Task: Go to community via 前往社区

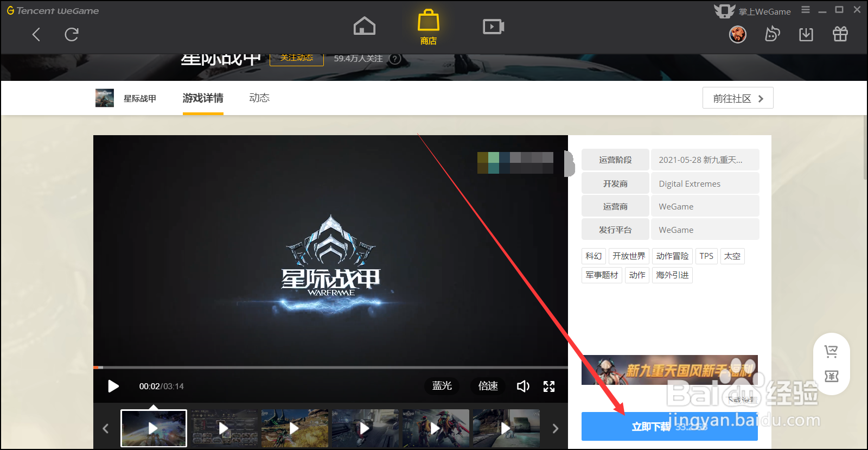Action: point(738,98)
